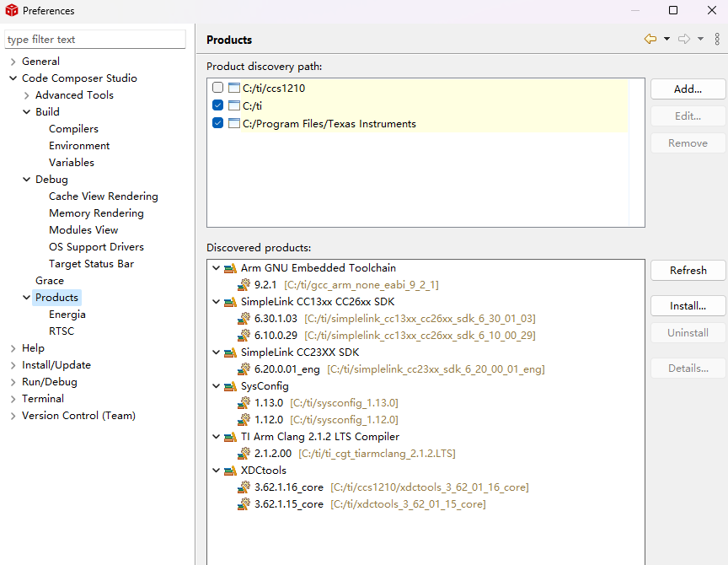The height and width of the screenshot is (565, 728).
Task: Click the forward navigation arrow icon
Action: (683, 39)
